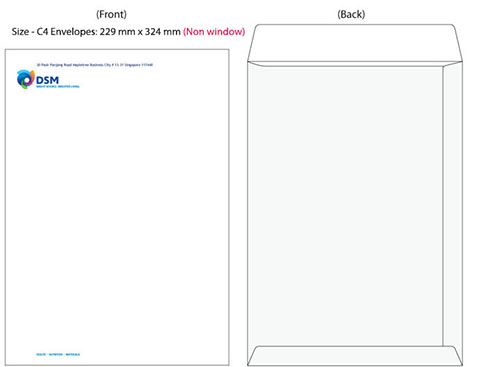This screenshot has width=500, height=367.
Task: Click the grey back panel of envelope
Action: pyautogui.click(x=345, y=205)
